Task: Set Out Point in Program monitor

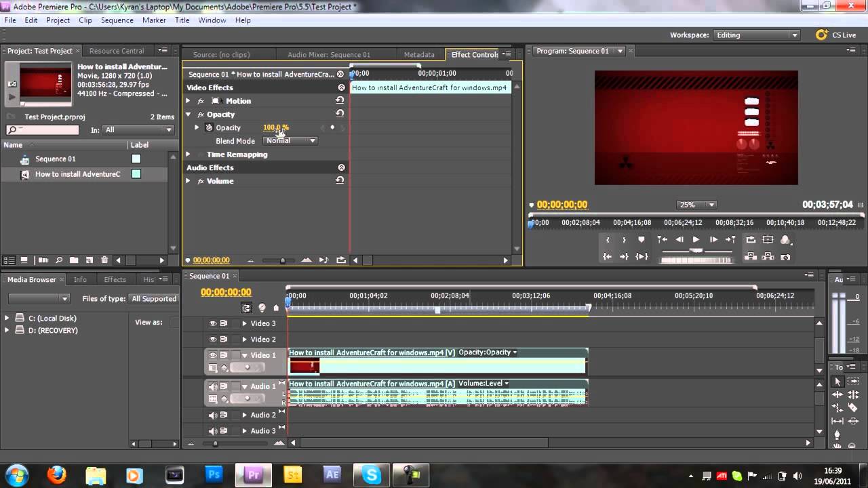Action: coord(624,239)
